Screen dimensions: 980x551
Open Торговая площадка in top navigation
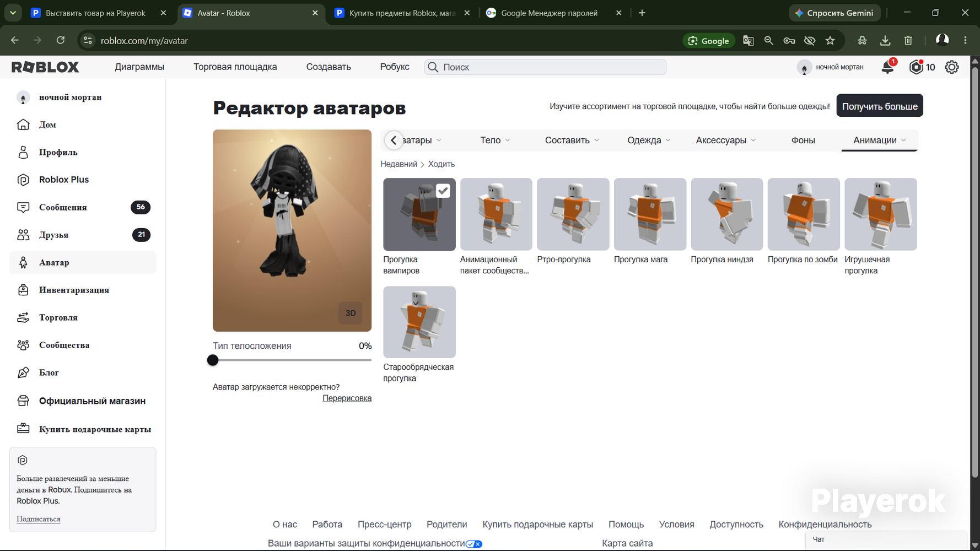pyautogui.click(x=235, y=67)
